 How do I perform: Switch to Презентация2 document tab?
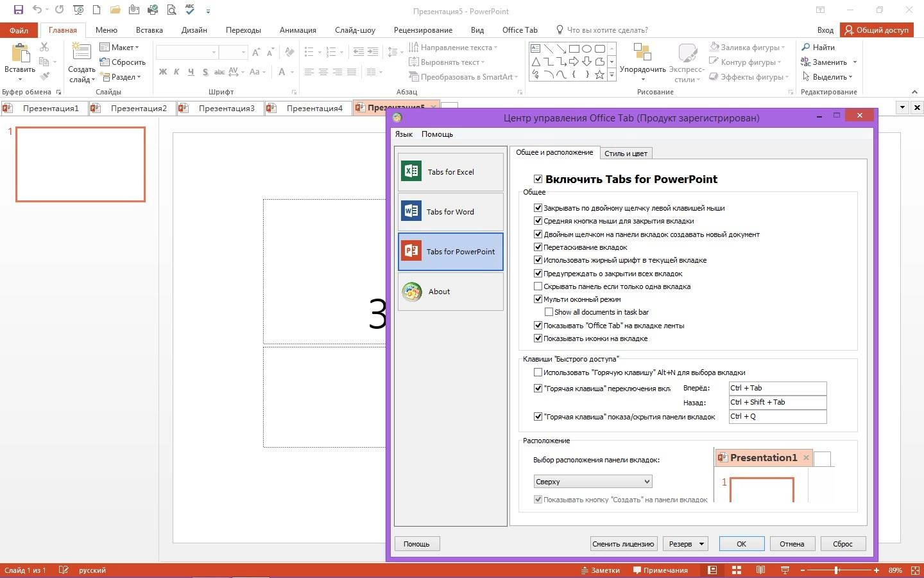coord(132,108)
